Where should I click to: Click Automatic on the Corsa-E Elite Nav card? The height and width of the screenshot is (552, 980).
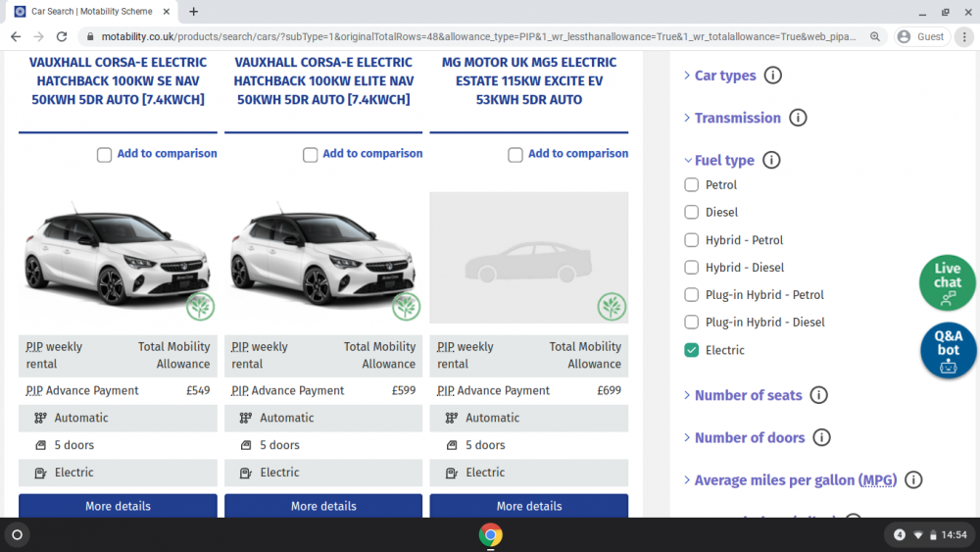pos(287,418)
